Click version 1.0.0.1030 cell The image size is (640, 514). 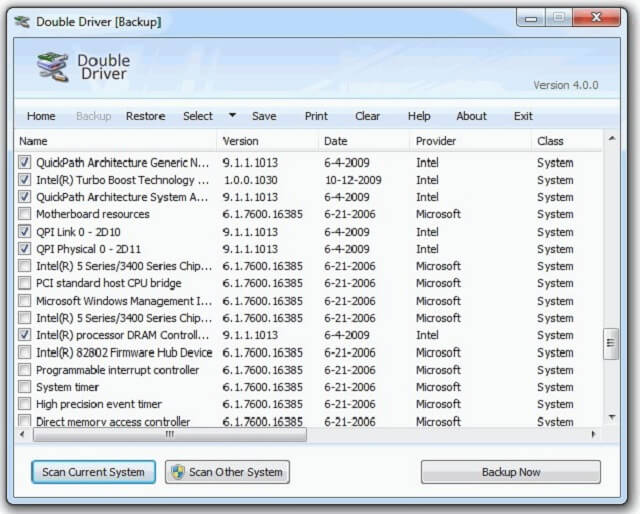(x=251, y=180)
